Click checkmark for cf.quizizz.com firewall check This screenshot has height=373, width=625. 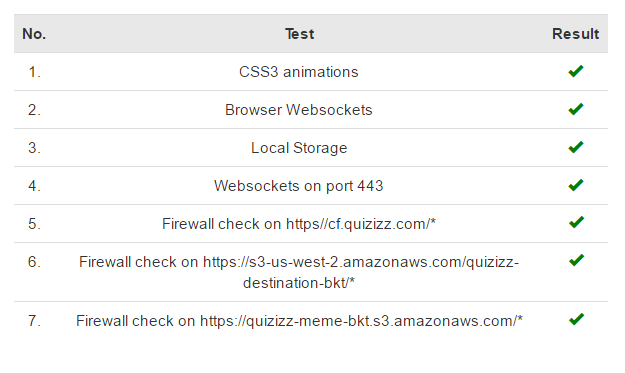576,222
